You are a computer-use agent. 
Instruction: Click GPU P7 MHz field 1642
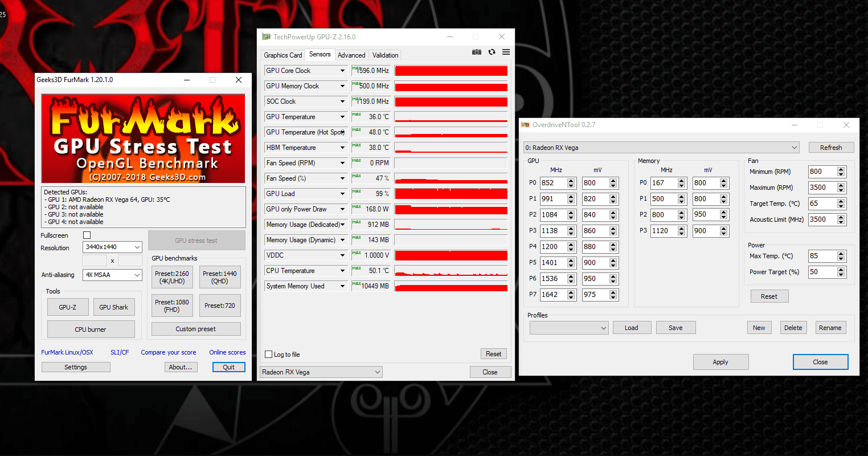[x=553, y=295]
